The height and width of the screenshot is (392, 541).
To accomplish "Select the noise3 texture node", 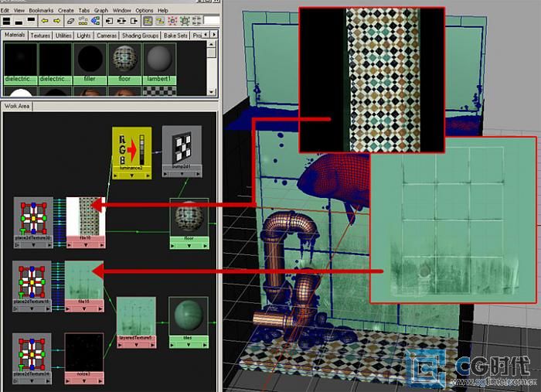I will click(x=84, y=359).
